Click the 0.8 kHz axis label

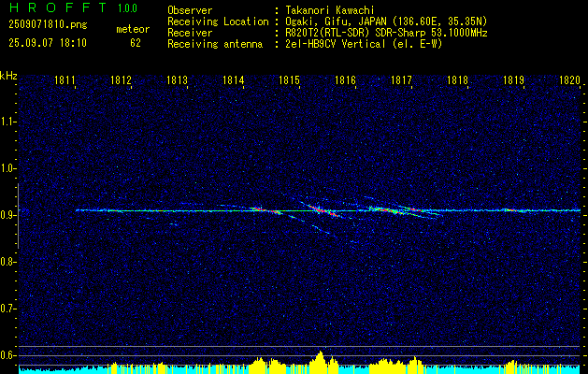7,262
